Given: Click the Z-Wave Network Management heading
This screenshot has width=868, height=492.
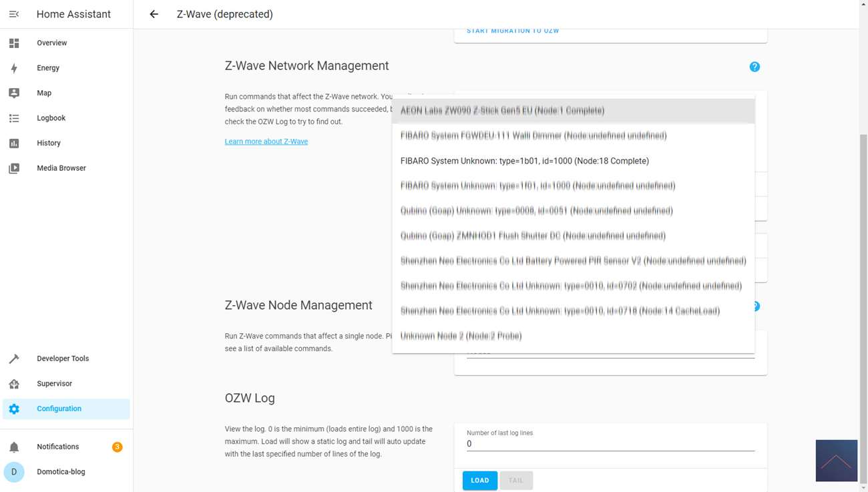Looking at the screenshot, I should pos(307,66).
